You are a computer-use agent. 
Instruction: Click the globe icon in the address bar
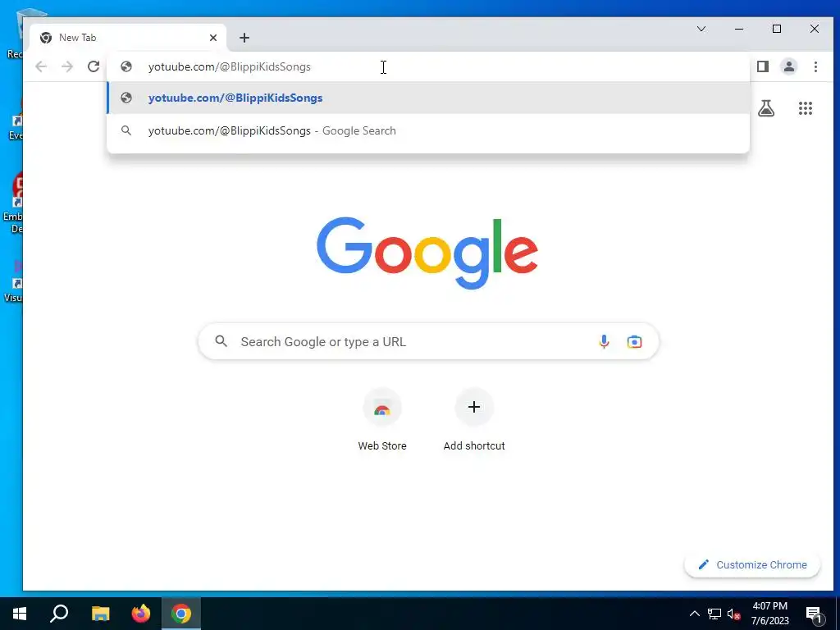coord(126,66)
